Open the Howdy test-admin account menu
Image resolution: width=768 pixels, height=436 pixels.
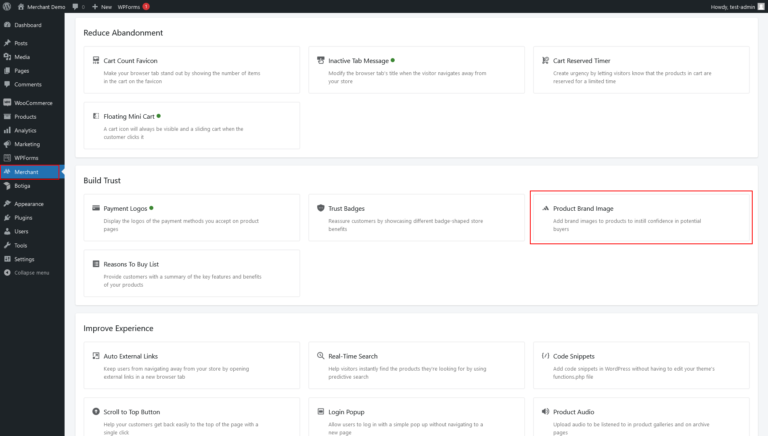click(737, 6)
